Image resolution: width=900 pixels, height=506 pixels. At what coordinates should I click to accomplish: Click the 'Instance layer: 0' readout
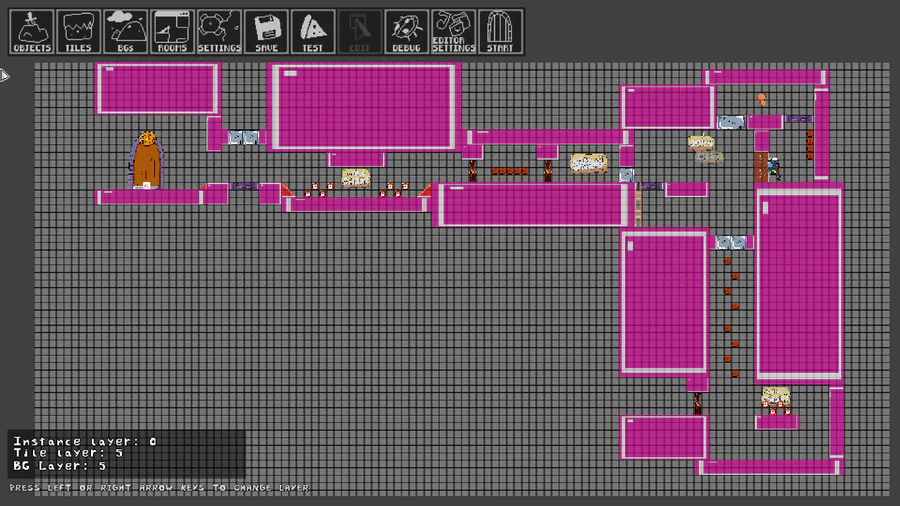pyautogui.click(x=85, y=441)
